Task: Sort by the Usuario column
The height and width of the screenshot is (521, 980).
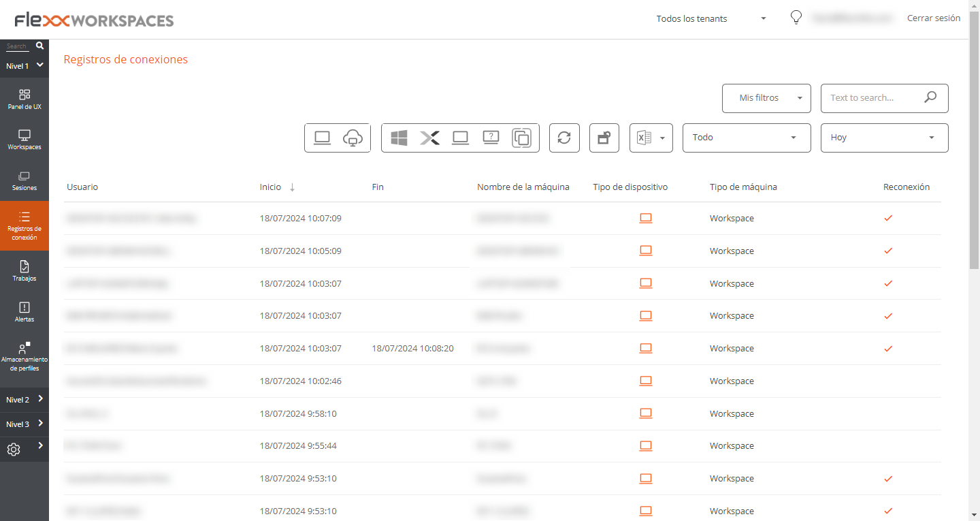Action: click(x=82, y=187)
